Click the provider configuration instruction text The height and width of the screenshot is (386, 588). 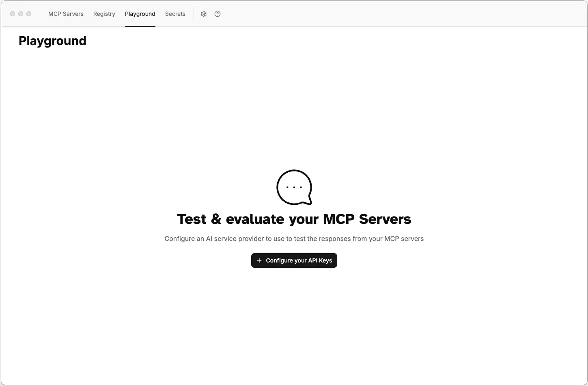[294, 239]
